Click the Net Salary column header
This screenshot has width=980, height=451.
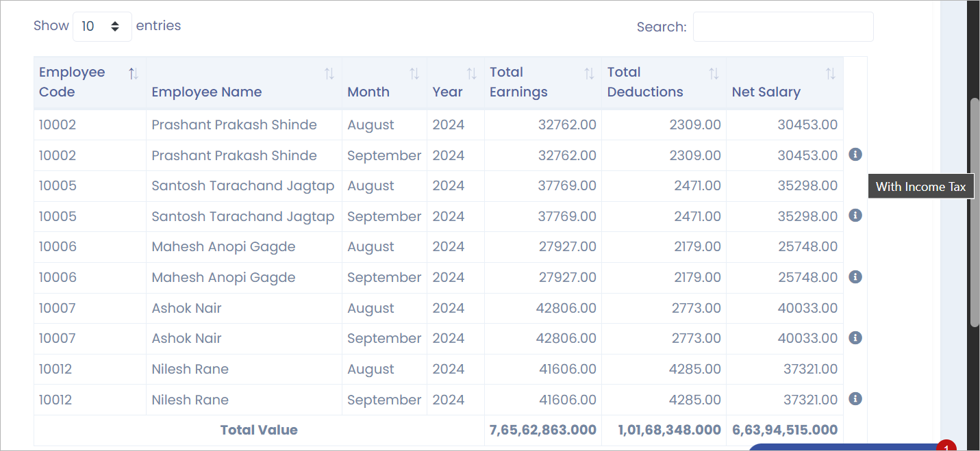tap(766, 92)
